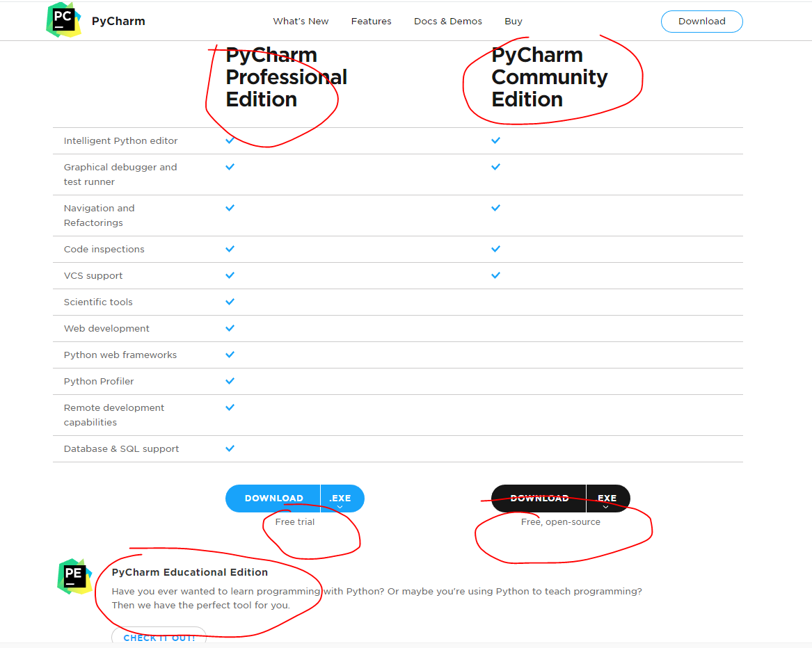
Task: Expand the .EXE format chooser for Community Edition
Action: (608, 499)
